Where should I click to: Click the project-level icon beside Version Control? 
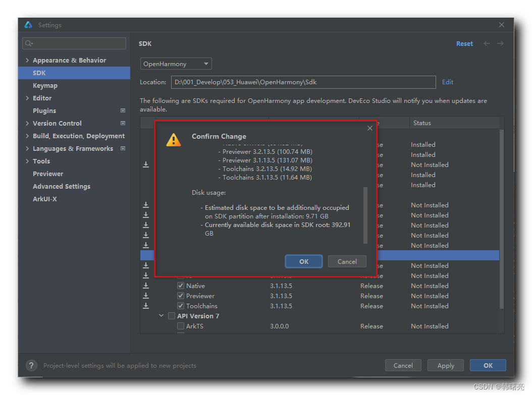[x=123, y=123]
